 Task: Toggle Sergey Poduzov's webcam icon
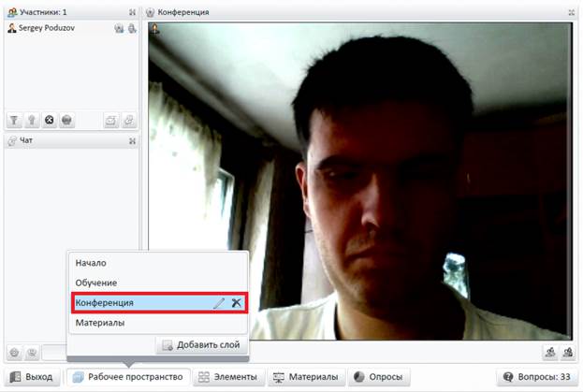pos(119,28)
